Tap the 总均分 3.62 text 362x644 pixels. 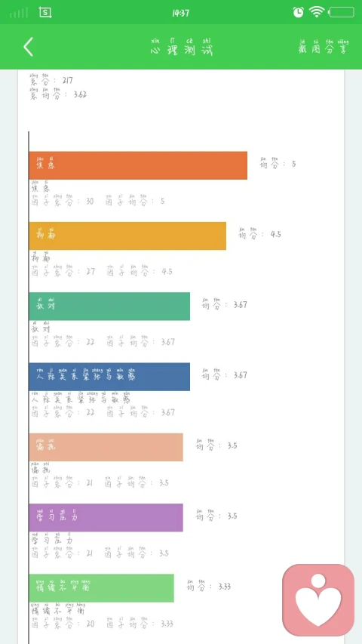pos(58,94)
